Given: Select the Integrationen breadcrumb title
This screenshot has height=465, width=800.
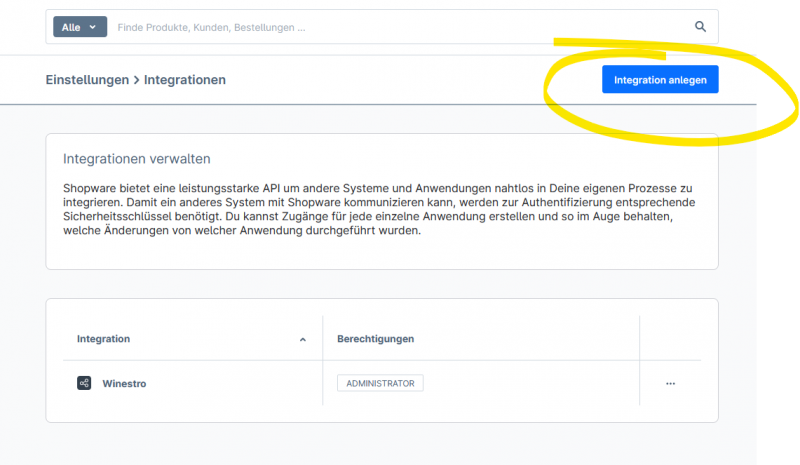Looking at the screenshot, I should 185,79.
